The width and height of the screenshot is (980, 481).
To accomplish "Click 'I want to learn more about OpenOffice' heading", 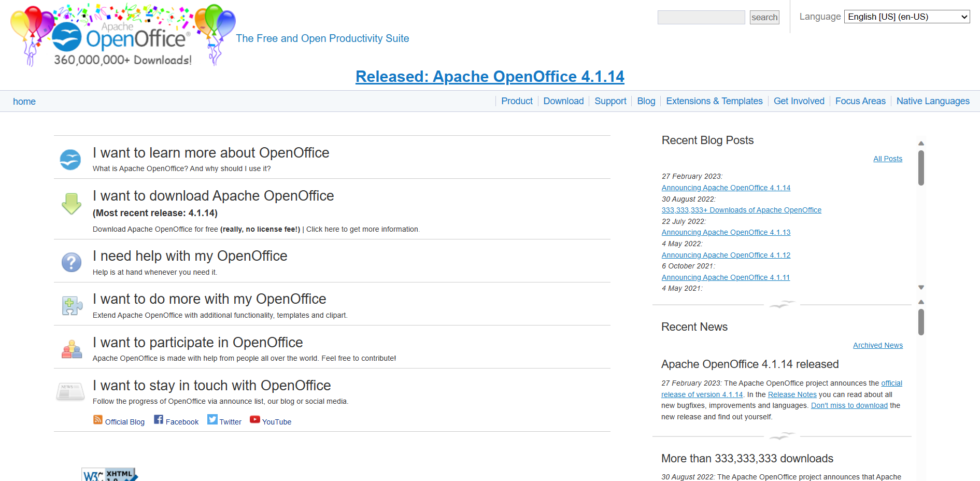I will [211, 153].
